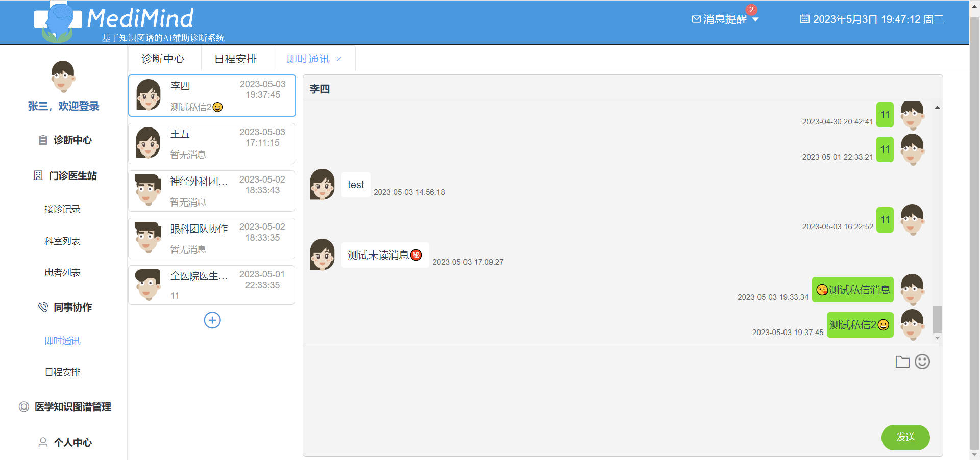Click the calendar icon beside the date
The height and width of the screenshot is (460, 980).
[x=805, y=19]
